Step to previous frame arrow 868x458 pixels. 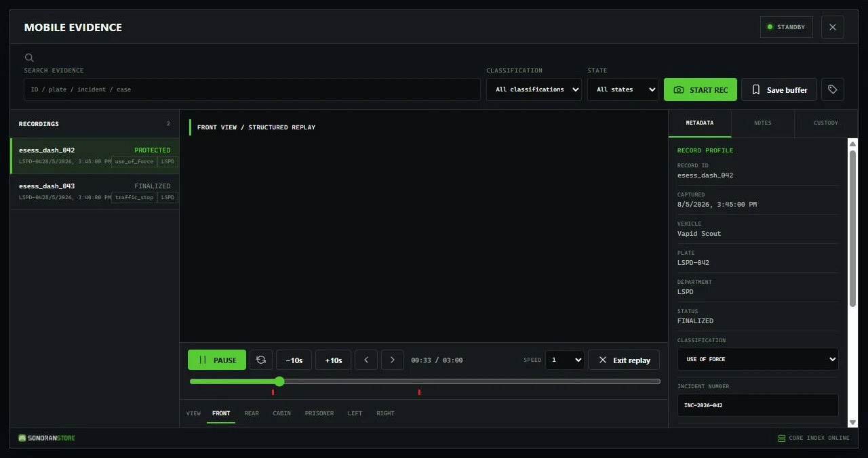[x=366, y=360]
